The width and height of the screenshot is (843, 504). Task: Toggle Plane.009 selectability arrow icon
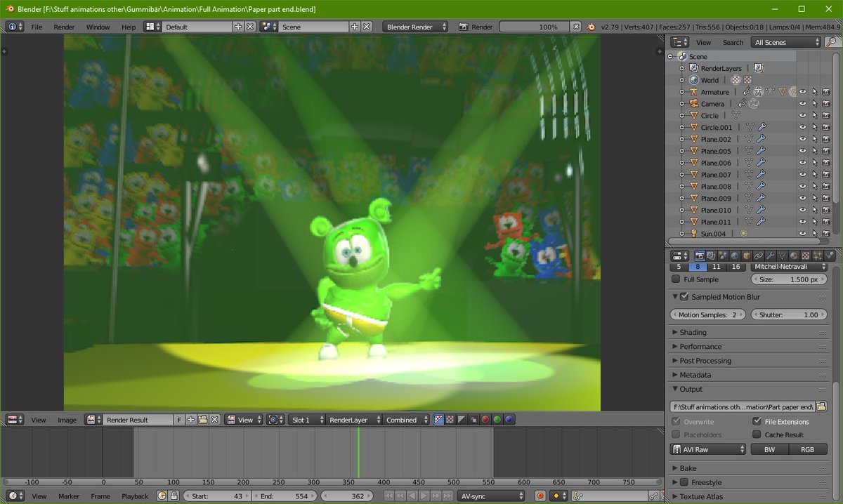pos(814,198)
